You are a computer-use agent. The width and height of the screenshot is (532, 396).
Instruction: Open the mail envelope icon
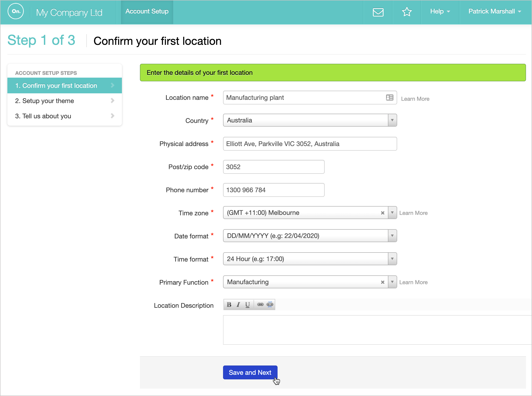click(378, 12)
